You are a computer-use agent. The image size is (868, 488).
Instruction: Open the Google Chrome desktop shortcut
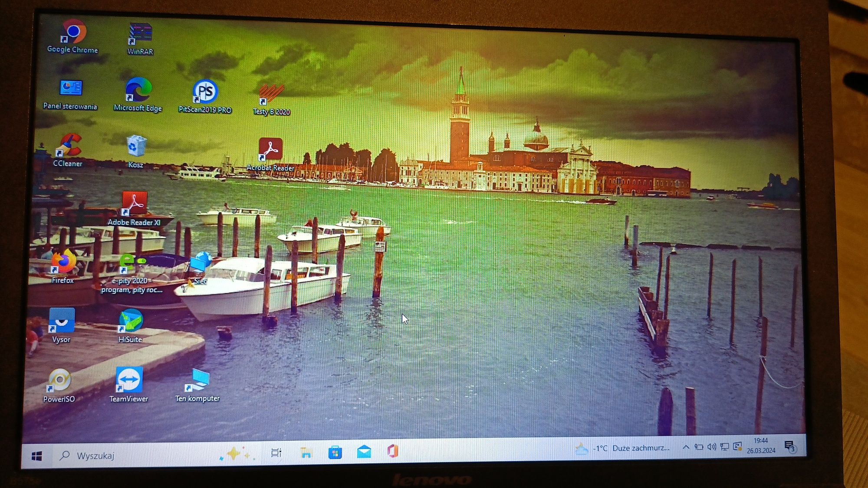73,36
